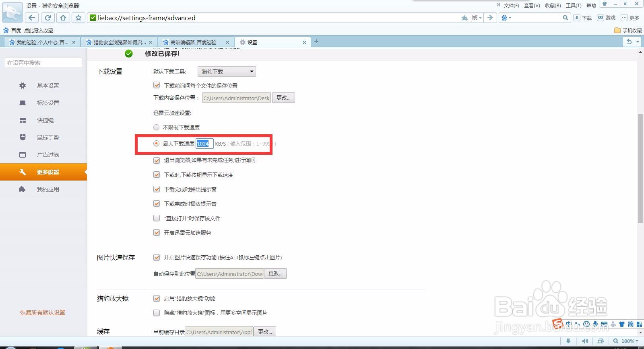
Task: Click 恢复所有默认设置 link
Action: click(x=43, y=312)
